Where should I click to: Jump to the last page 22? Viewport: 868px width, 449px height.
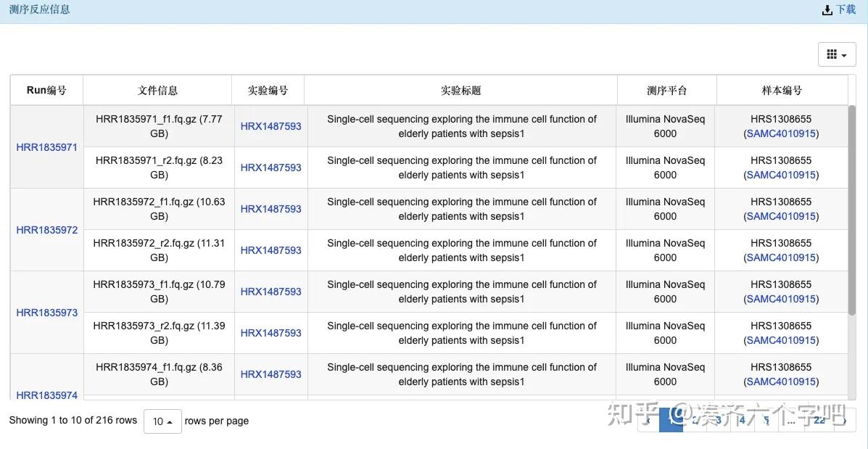coord(819,419)
